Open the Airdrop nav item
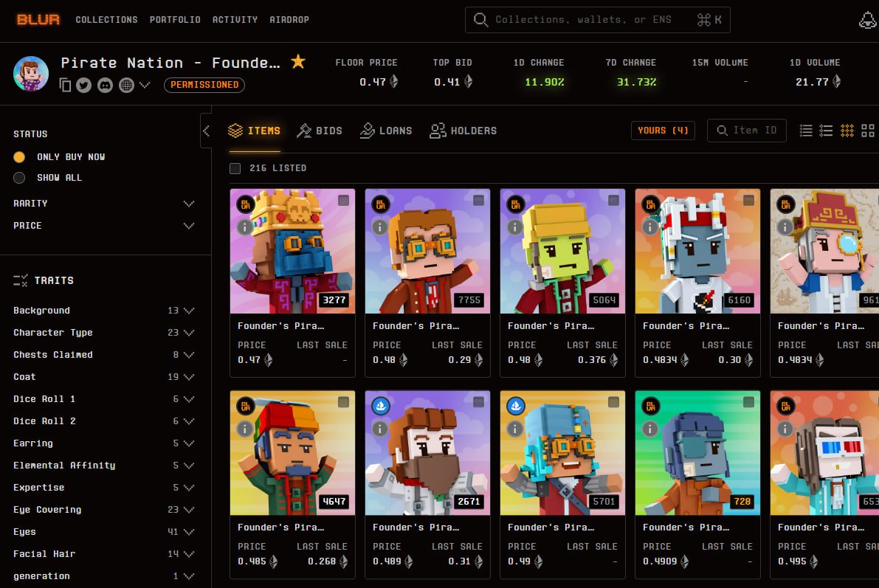This screenshot has width=879, height=588. tap(289, 20)
